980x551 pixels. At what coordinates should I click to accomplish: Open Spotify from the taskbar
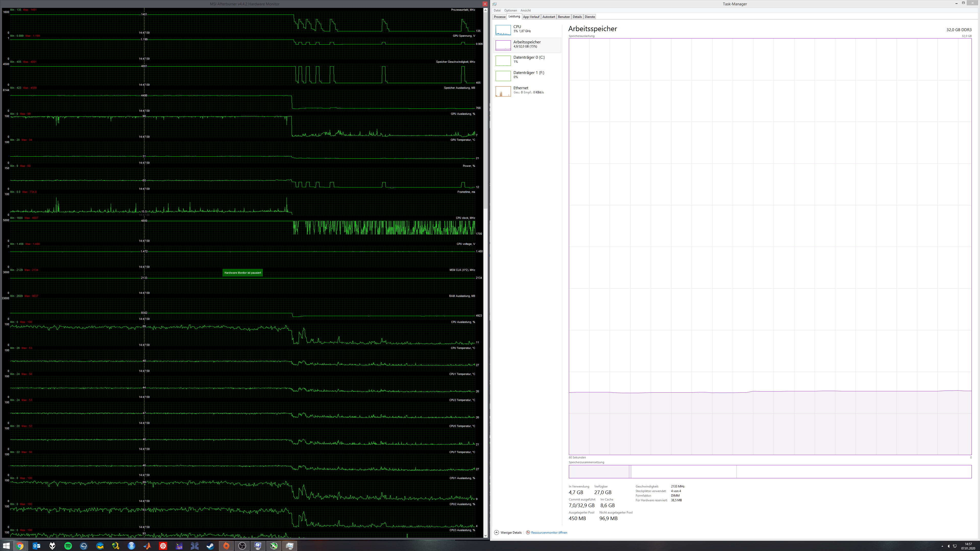pyautogui.click(x=68, y=546)
